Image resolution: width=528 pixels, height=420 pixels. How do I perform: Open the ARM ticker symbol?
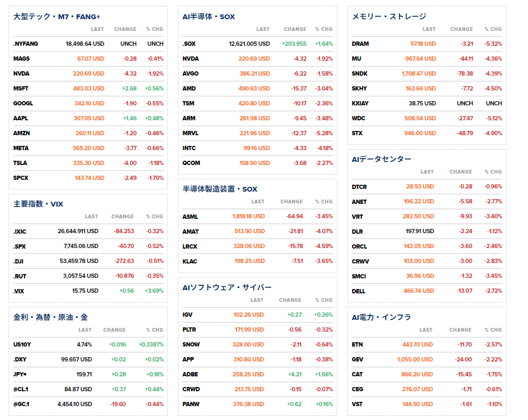(189, 118)
